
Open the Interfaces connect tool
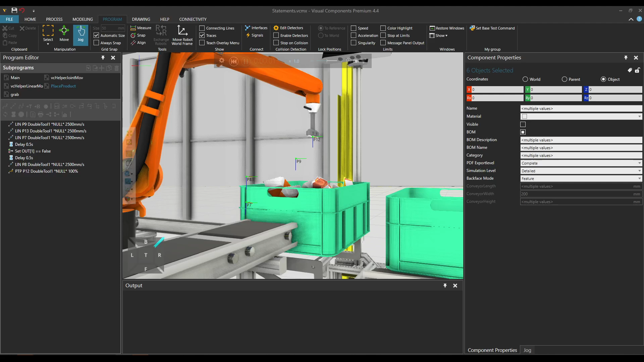[256, 28]
